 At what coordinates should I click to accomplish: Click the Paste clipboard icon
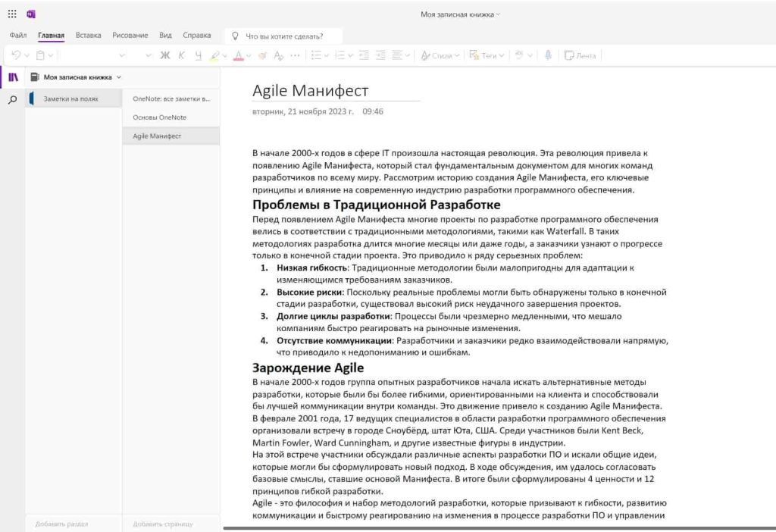point(41,55)
